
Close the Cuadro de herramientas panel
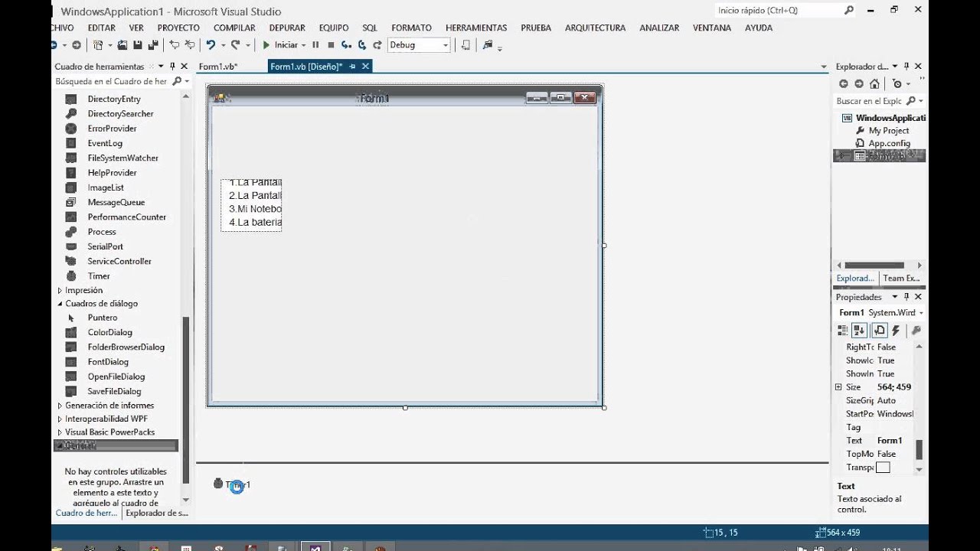184,67
